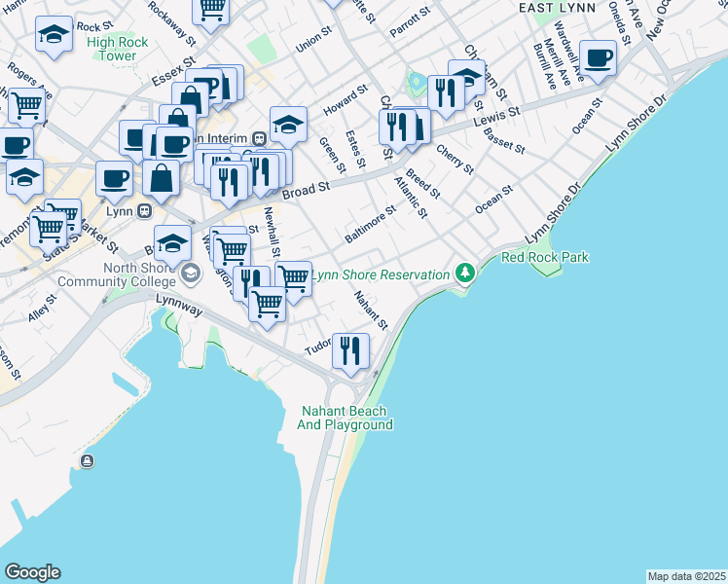The image size is (728, 584).
Task: Open the graduation cap marker near Howard St
Action: pos(288,124)
